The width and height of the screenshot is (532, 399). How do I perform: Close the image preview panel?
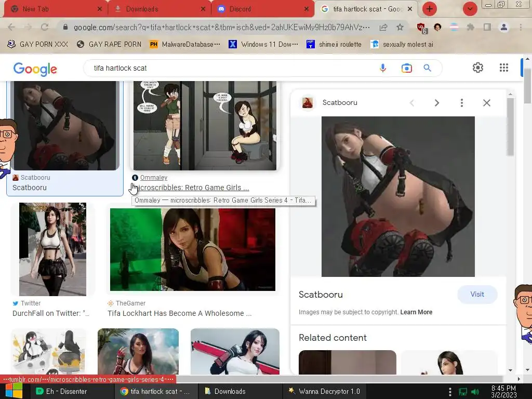pyautogui.click(x=486, y=103)
